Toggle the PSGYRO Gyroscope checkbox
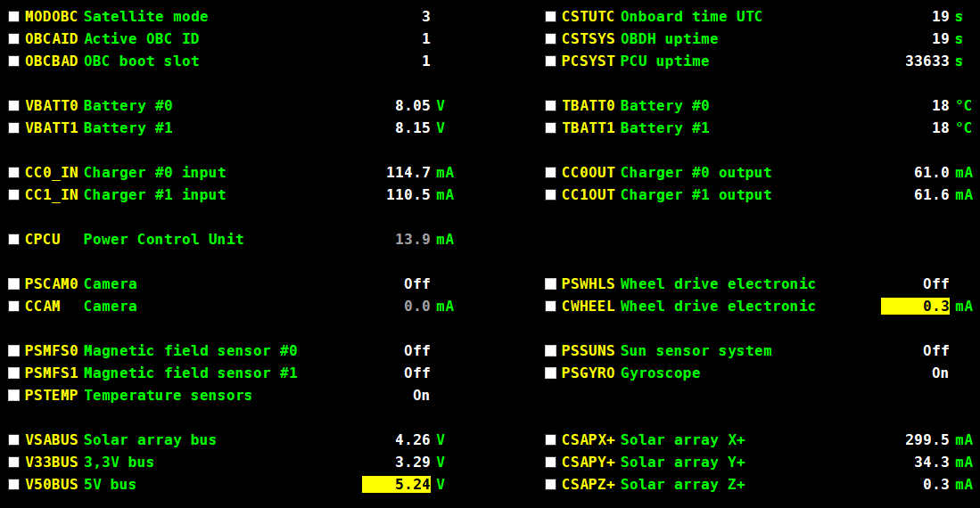This screenshot has width=980, height=508. tap(550, 373)
